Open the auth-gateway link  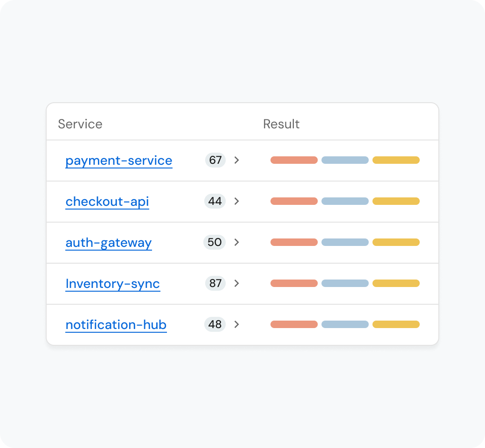[109, 243]
